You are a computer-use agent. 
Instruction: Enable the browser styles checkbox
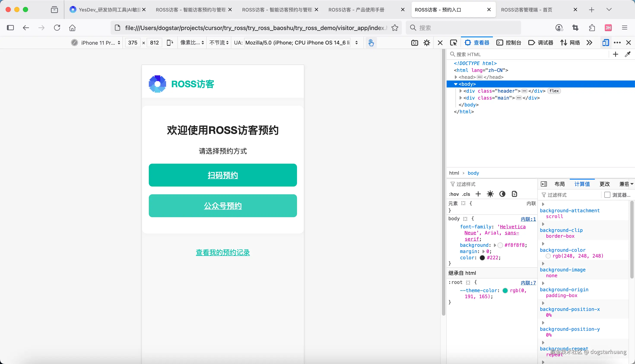point(607,195)
